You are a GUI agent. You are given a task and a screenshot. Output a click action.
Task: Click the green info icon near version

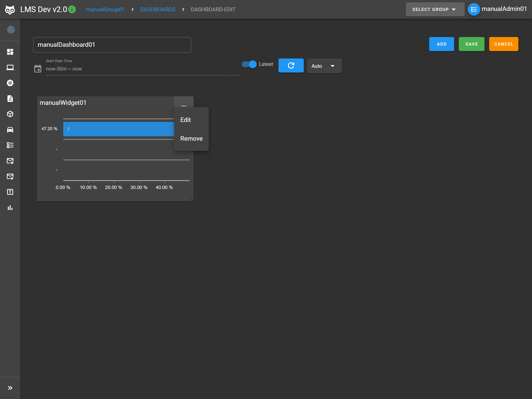72,9
